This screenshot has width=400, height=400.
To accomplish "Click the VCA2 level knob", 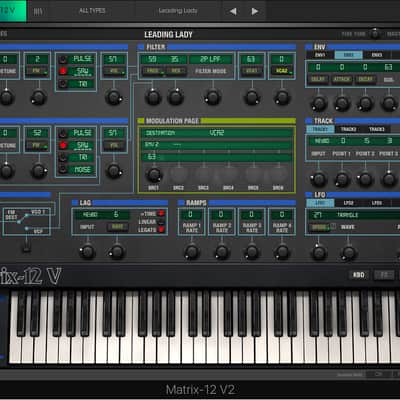I will click(282, 97).
